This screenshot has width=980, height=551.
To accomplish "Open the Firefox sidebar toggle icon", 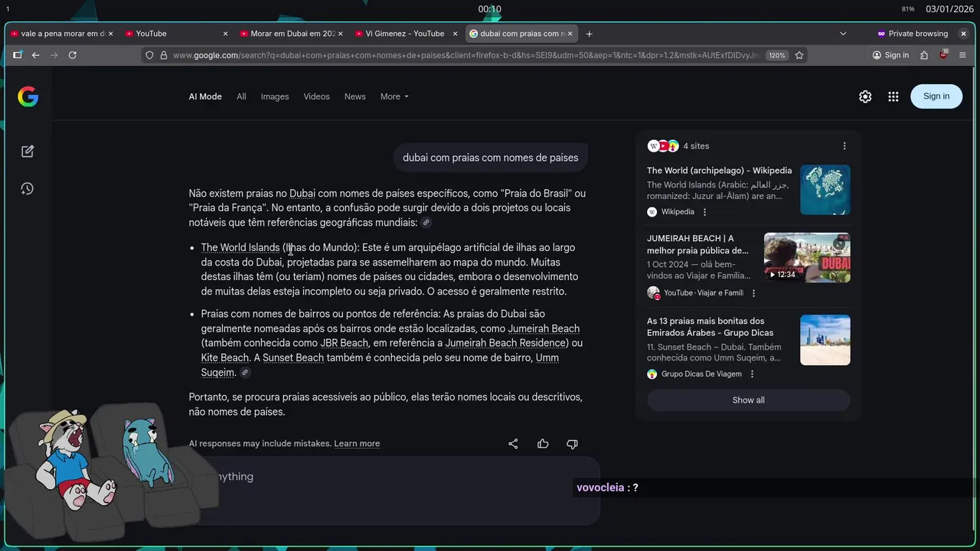I will click(17, 55).
